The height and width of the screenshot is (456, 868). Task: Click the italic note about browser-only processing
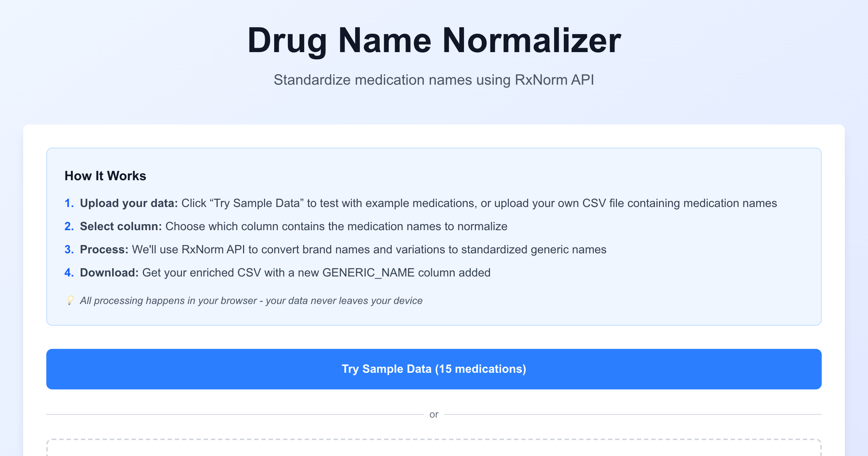(251, 301)
